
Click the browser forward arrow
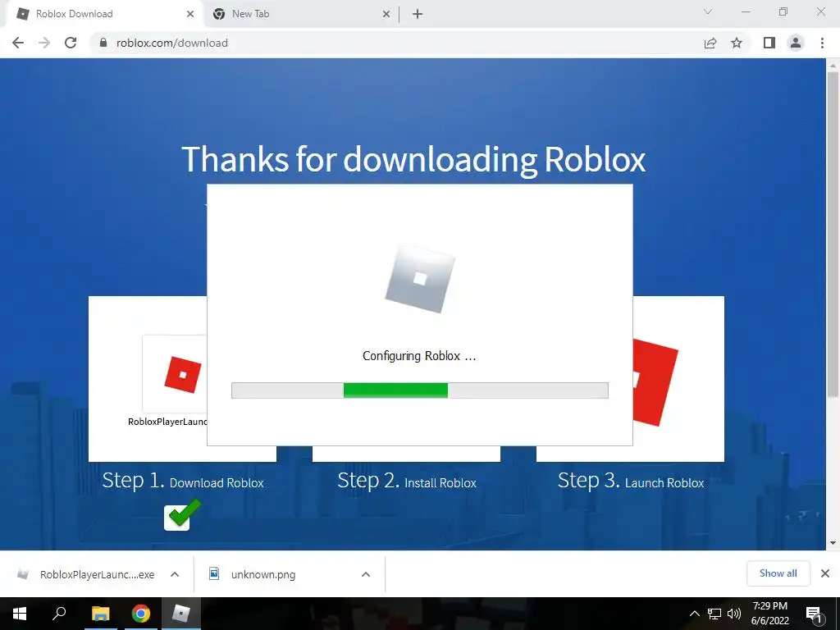(44, 43)
